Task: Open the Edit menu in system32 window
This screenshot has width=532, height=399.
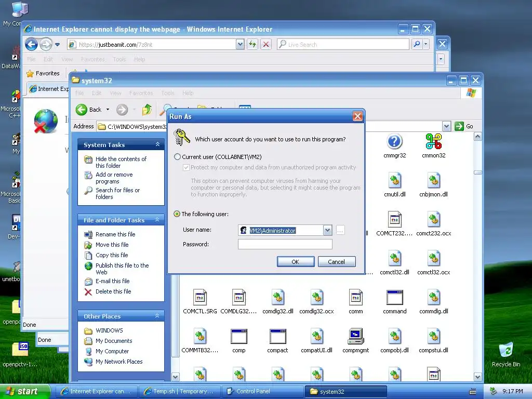Action: point(97,93)
